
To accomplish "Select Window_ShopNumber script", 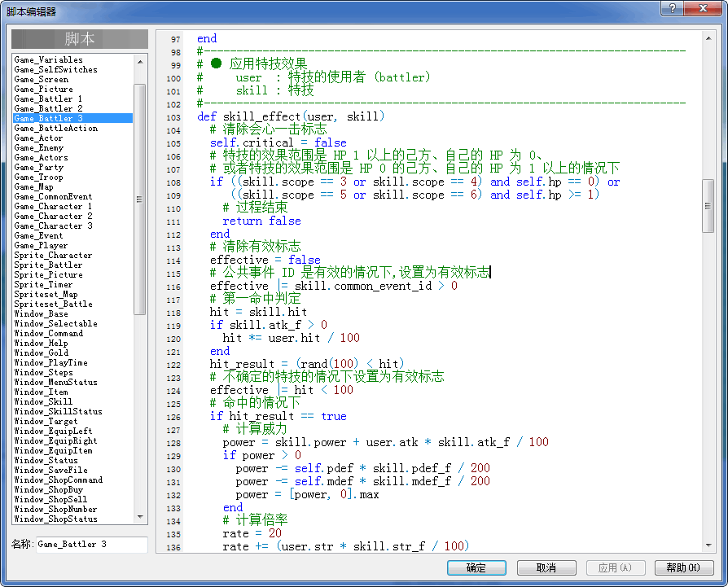I will [55, 509].
